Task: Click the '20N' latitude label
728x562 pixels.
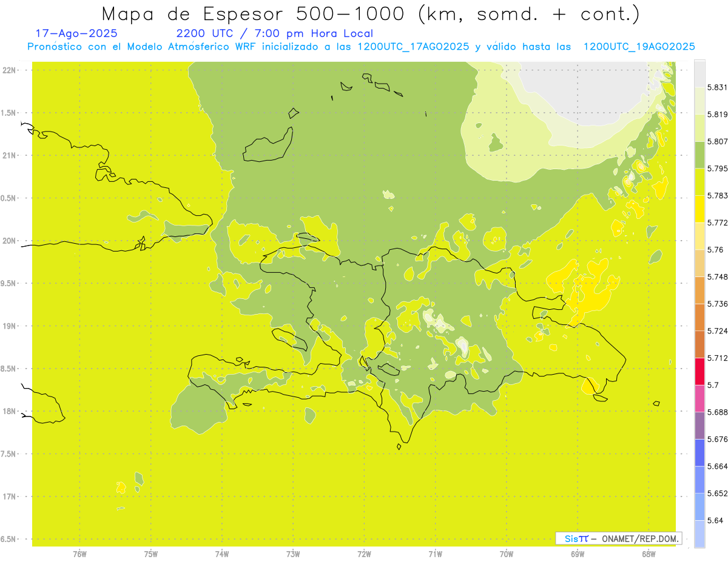Action: [x=9, y=241]
